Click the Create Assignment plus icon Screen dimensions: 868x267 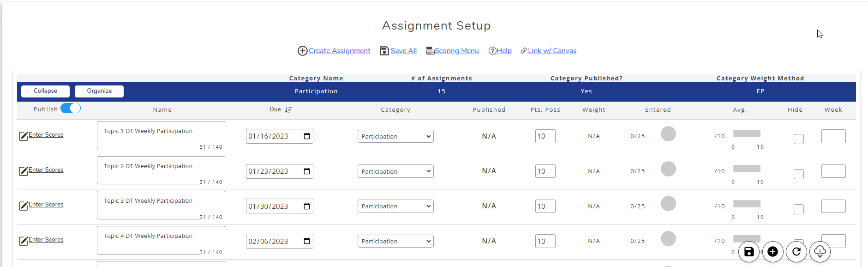[302, 51]
